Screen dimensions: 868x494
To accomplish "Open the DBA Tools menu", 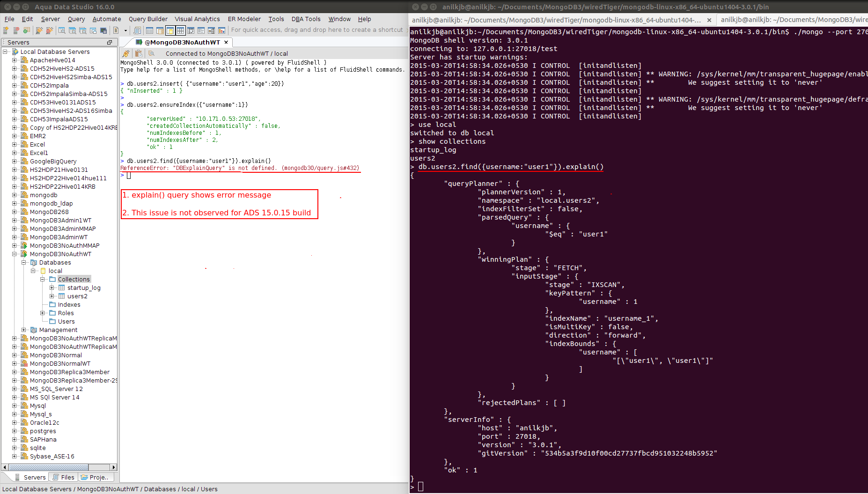I will [306, 19].
